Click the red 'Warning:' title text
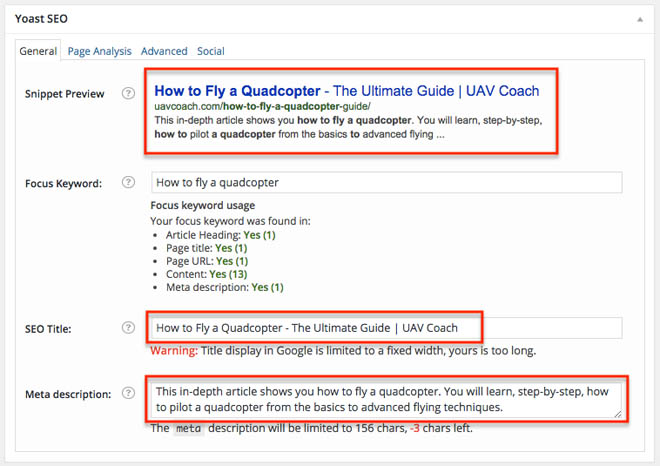The width and height of the screenshot is (660, 466). click(174, 350)
